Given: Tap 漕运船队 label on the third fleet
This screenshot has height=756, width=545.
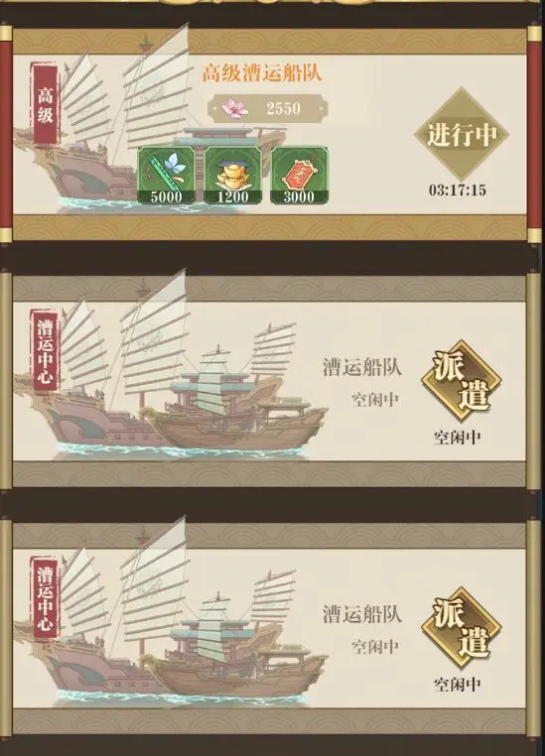Looking at the screenshot, I should click(x=361, y=614).
